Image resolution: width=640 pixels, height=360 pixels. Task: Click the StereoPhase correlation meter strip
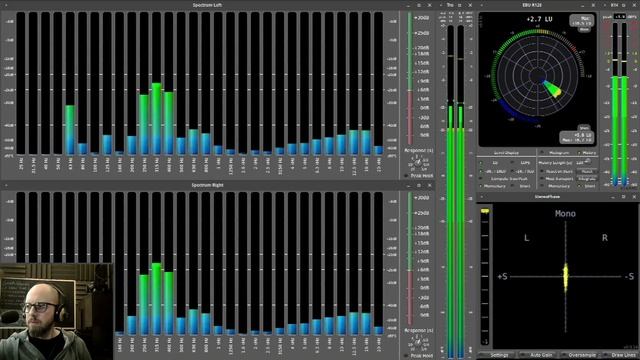click(x=485, y=276)
